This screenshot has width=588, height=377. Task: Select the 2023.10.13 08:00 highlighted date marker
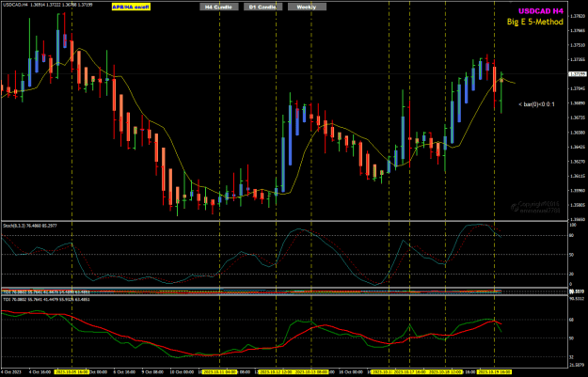pos(310,372)
